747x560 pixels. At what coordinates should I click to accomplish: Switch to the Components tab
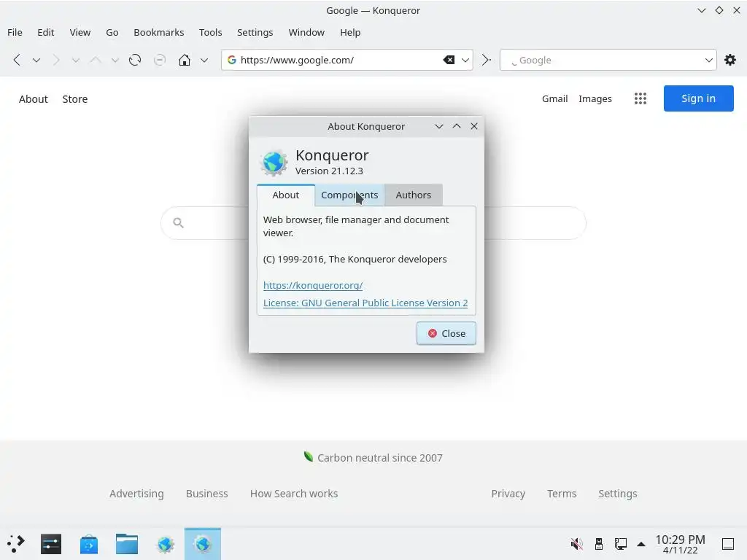[349, 195]
